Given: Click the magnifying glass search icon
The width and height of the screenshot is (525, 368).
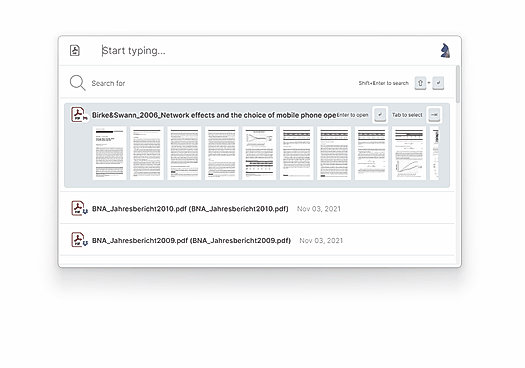Looking at the screenshot, I should tap(77, 83).
